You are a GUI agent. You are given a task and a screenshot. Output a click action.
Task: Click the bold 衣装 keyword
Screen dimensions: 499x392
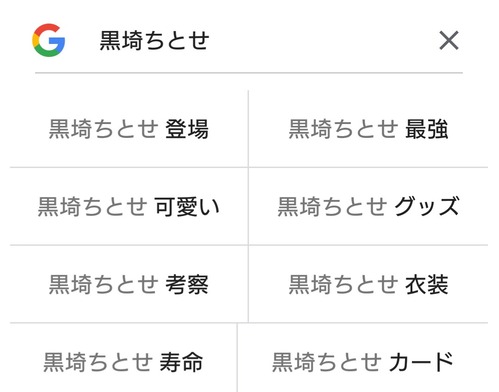pos(426,284)
